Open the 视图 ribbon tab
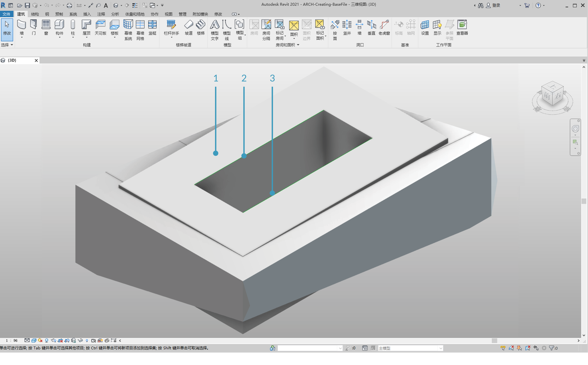The height and width of the screenshot is (365, 588). 168,14
